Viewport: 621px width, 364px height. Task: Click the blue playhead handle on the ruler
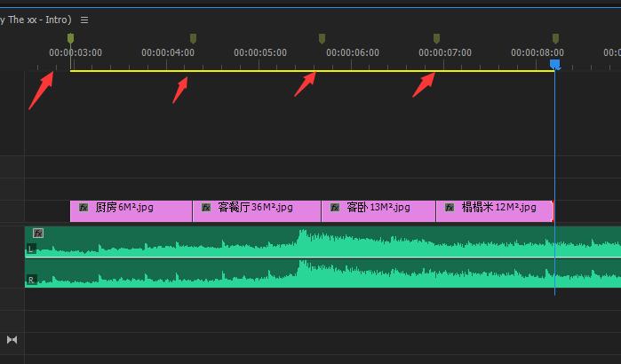555,64
